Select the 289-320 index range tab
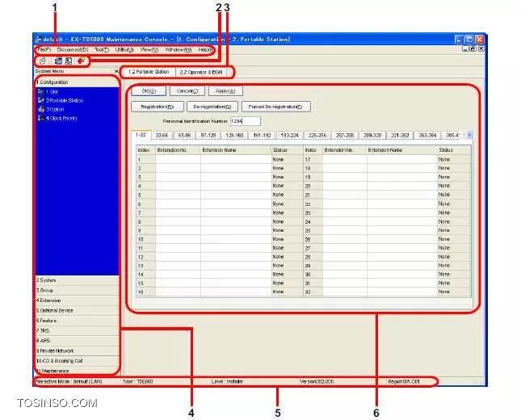The image size is (521, 420). (x=372, y=135)
